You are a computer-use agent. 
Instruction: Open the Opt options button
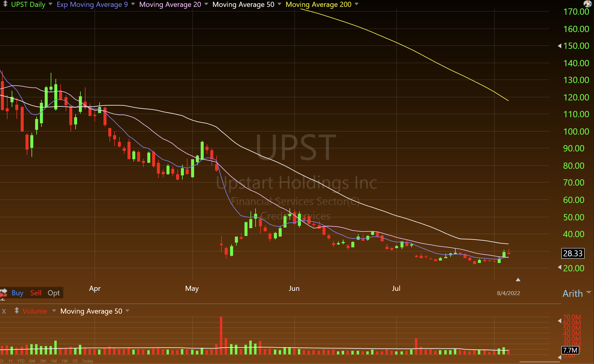pos(54,293)
